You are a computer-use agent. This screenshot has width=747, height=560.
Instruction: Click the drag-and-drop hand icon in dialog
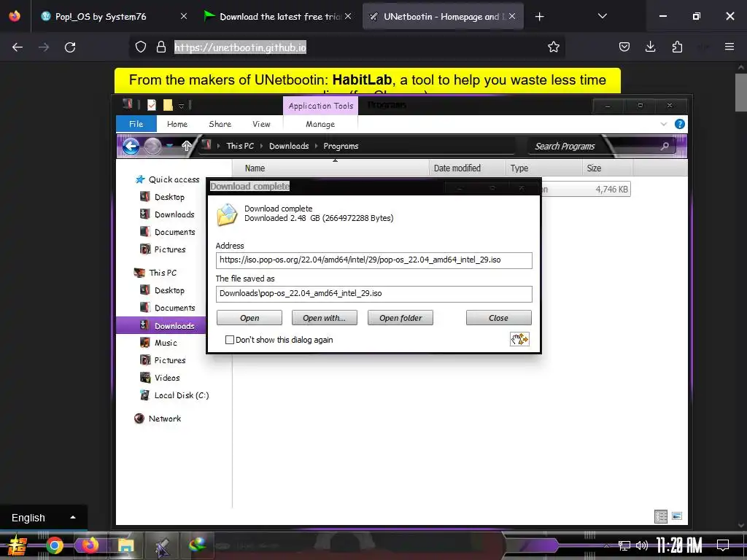[x=519, y=339]
